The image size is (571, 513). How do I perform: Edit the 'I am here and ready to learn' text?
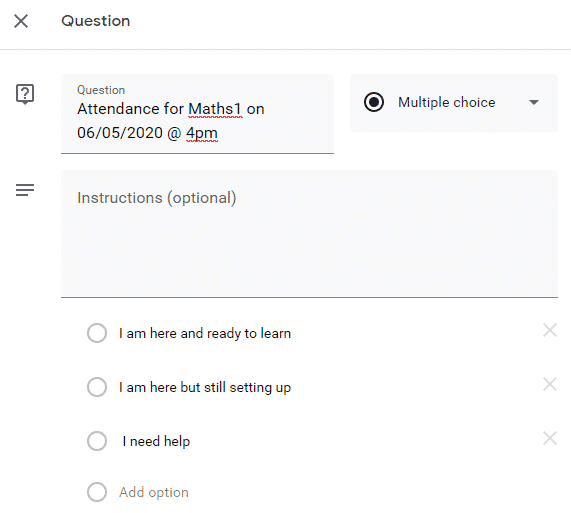pos(205,334)
